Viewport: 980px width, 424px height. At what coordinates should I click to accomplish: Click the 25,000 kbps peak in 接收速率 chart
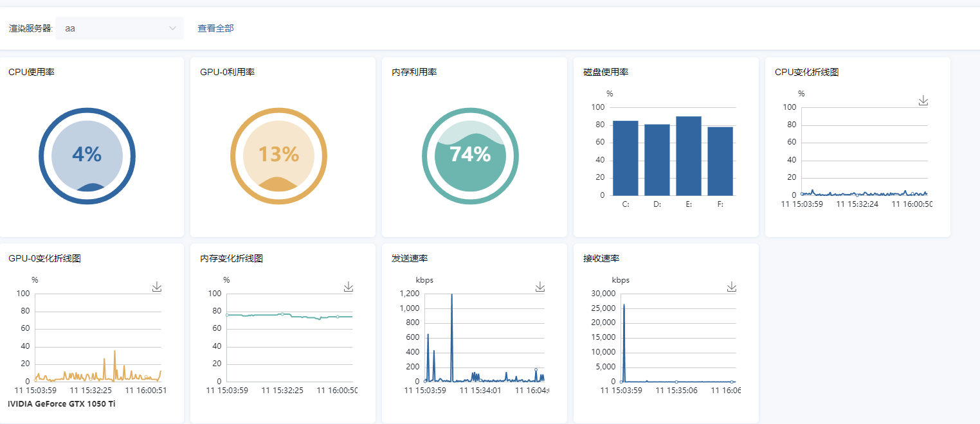pos(624,305)
